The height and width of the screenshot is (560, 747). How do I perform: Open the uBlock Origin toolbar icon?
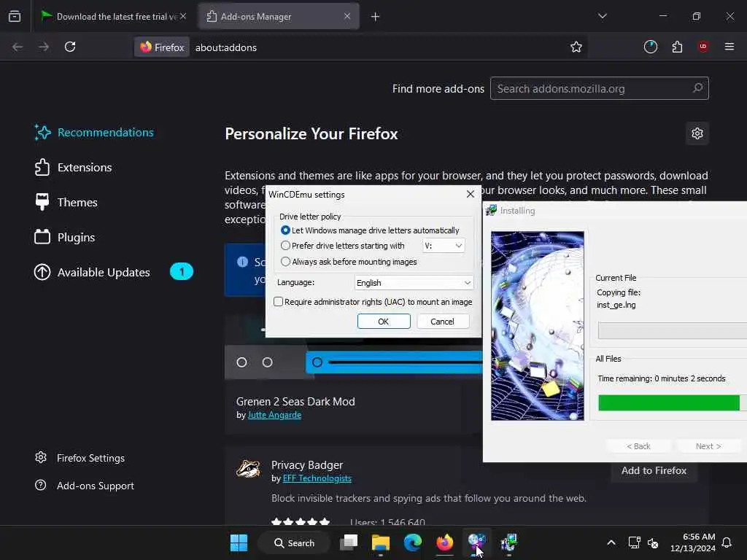(703, 47)
